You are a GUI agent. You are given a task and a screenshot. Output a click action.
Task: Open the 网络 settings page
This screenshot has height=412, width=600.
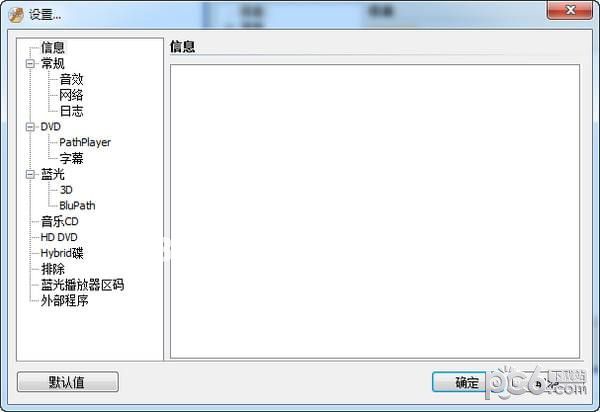[x=71, y=95]
